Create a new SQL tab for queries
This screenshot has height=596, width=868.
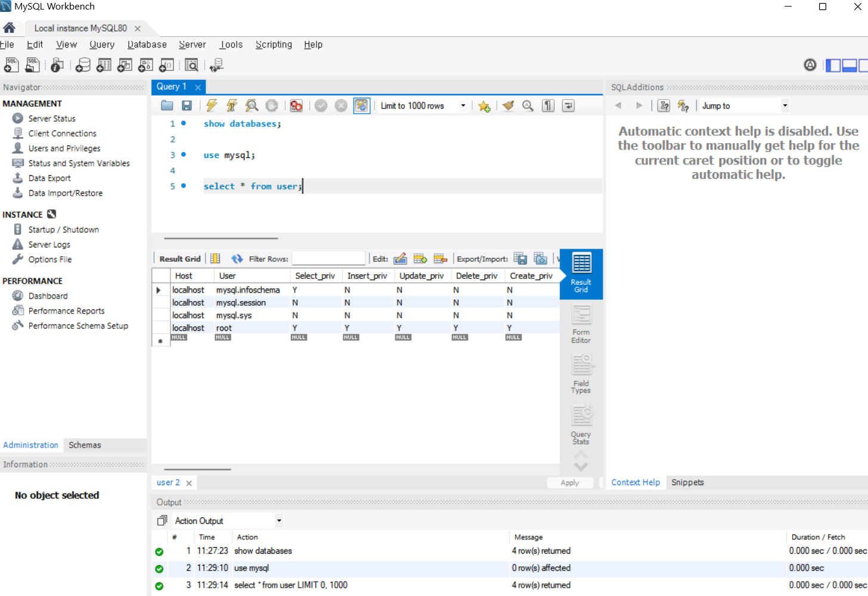11,65
